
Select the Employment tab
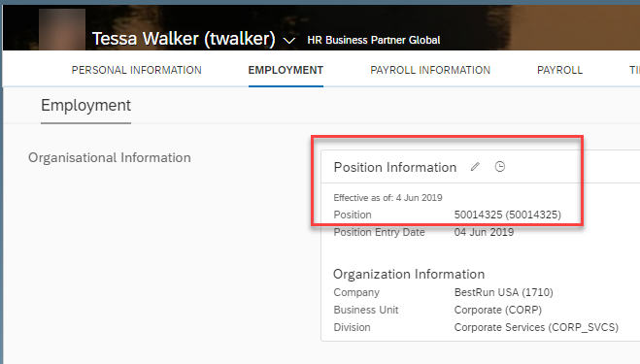(x=286, y=70)
